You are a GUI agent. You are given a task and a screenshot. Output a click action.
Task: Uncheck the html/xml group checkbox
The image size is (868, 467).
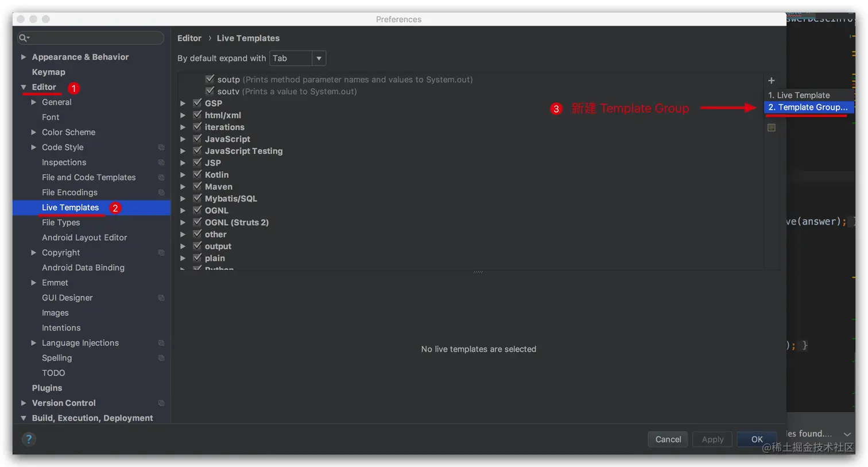[x=197, y=114]
